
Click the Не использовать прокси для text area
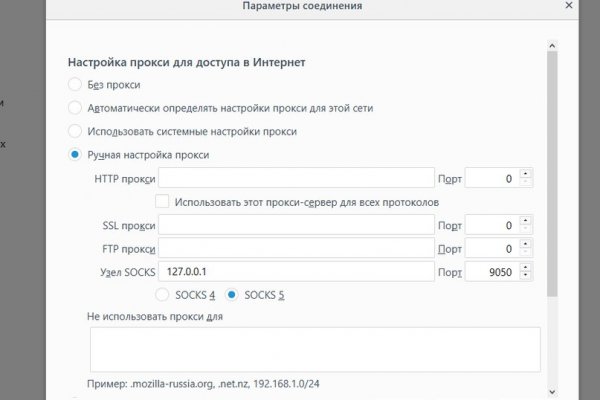[x=315, y=349]
